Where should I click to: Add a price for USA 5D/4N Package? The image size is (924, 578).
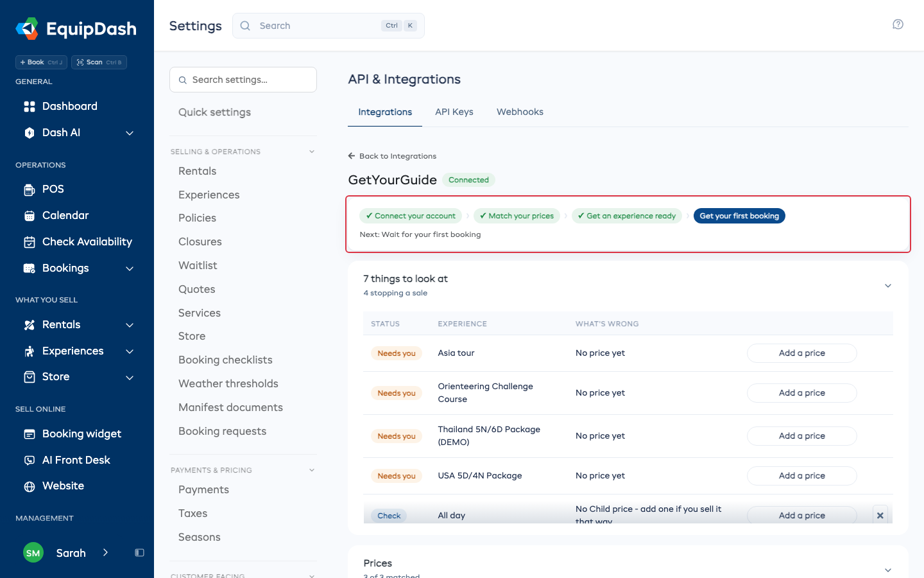point(802,476)
